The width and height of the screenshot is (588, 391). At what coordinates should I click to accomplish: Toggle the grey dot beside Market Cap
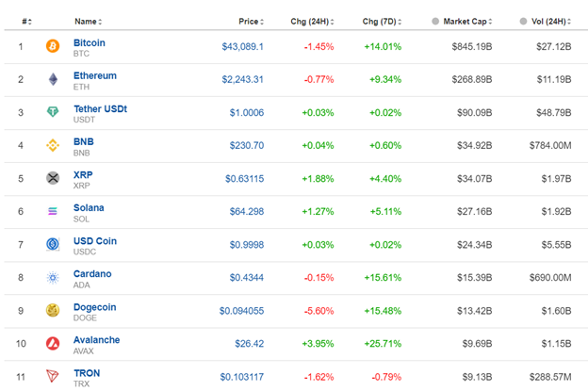[x=435, y=22]
